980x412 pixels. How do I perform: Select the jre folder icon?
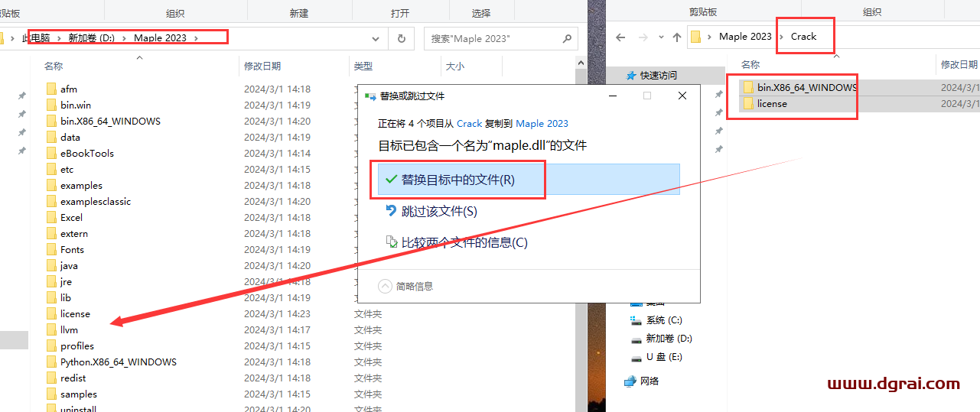click(x=51, y=281)
